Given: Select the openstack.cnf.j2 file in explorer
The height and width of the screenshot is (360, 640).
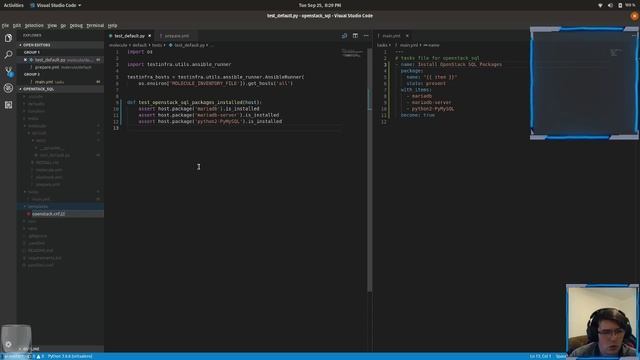Looking at the screenshot, I should coord(60,214).
